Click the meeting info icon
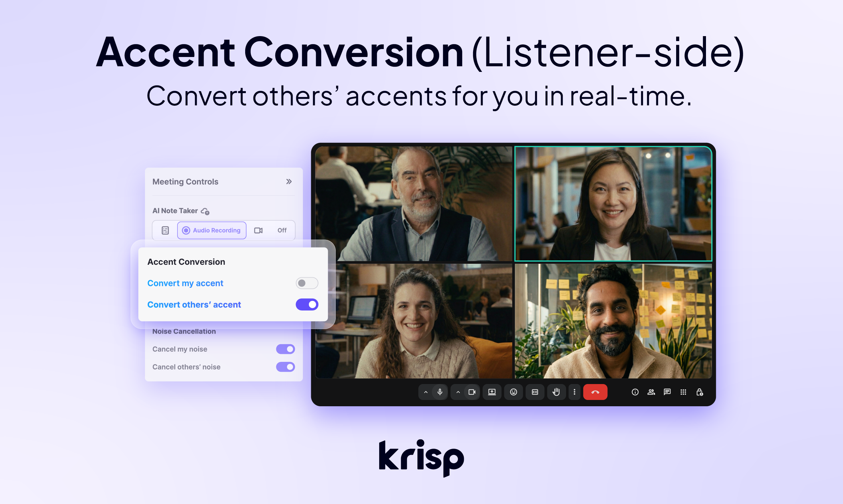This screenshot has width=843, height=504. click(635, 392)
